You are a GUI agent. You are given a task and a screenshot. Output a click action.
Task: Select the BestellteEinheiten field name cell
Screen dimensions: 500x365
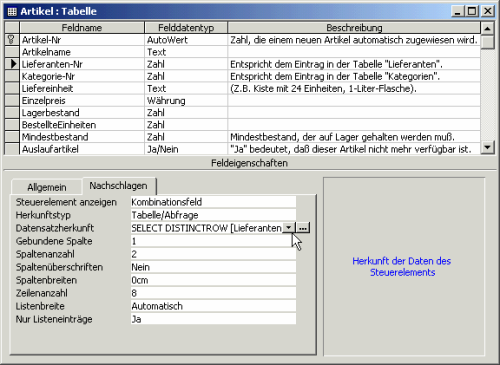tap(82, 125)
